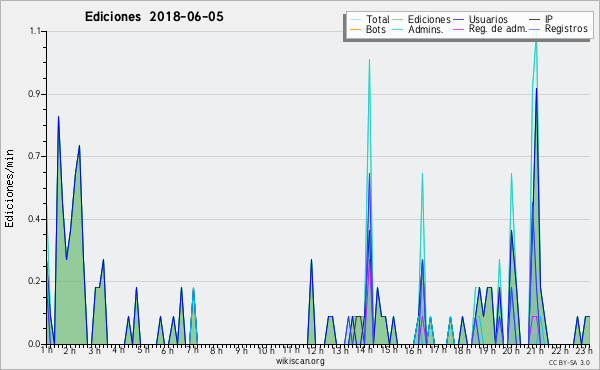Image resolution: width=600 pixels, height=370 pixels.
Task: Click the y-axis value 0.9
Action: [35, 94]
